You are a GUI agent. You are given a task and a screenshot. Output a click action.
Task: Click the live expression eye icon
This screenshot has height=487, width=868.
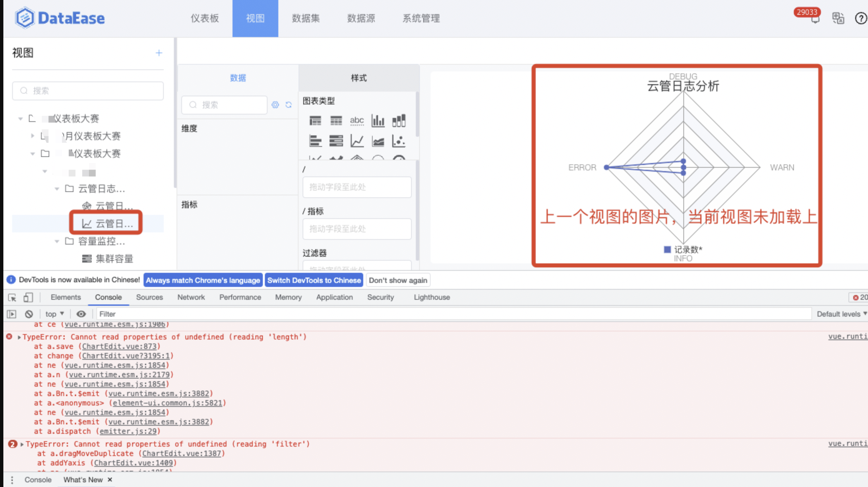click(x=81, y=314)
